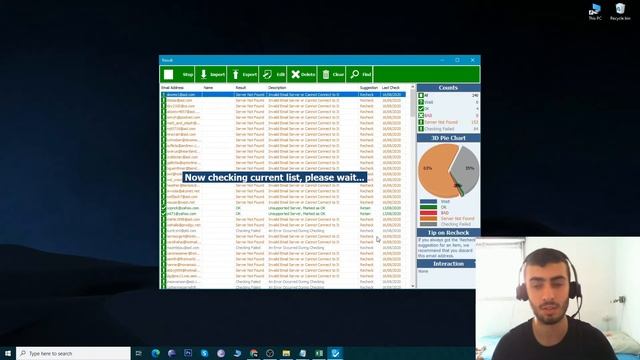Click the gray 35% pie chart slice
Viewport: 640px width, 360px height.
click(468, 168)
